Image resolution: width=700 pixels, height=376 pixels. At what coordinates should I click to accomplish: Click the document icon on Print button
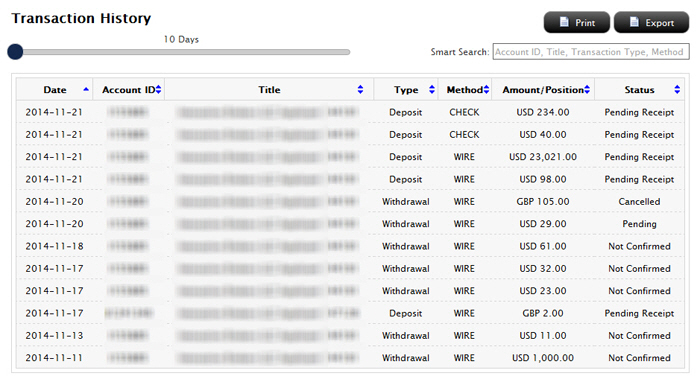[x=564, y=22]
